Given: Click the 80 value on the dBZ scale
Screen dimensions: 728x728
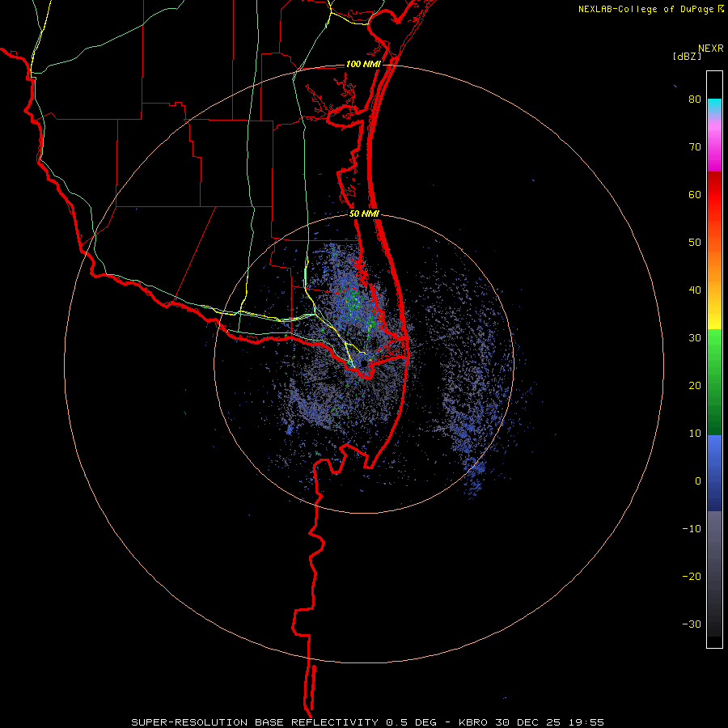Looking at the screenshot, I should pyautogui.click(x=695, y=99).
